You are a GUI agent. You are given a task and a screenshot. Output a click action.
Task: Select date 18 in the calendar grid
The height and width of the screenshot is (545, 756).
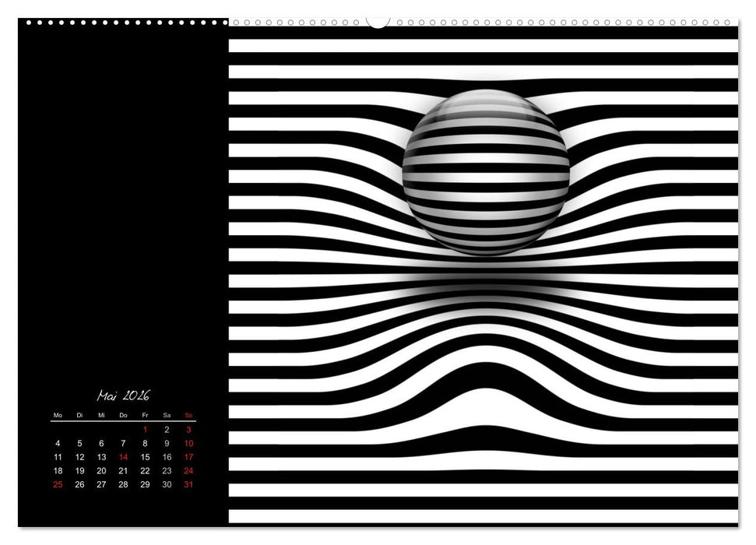click(58, 470)
